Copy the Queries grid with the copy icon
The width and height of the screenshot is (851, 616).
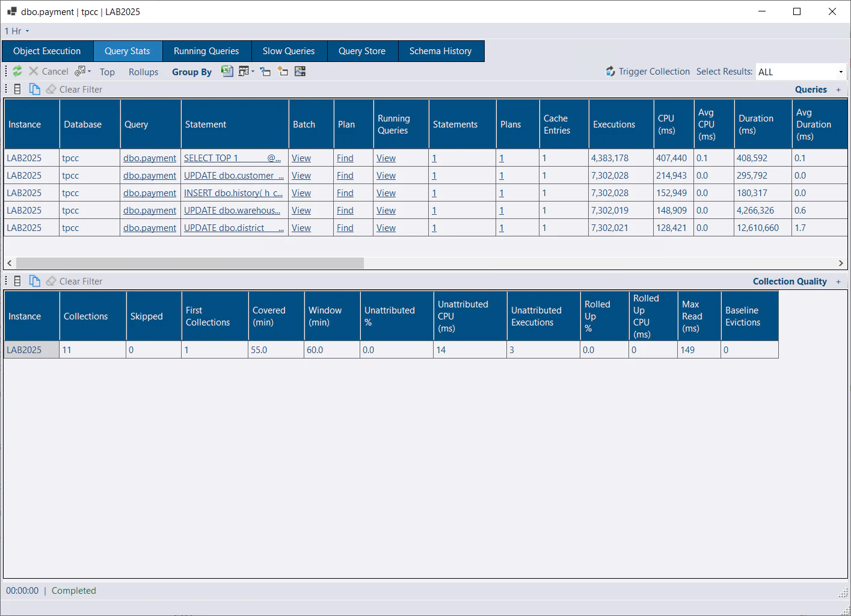[x=35, y=89]
